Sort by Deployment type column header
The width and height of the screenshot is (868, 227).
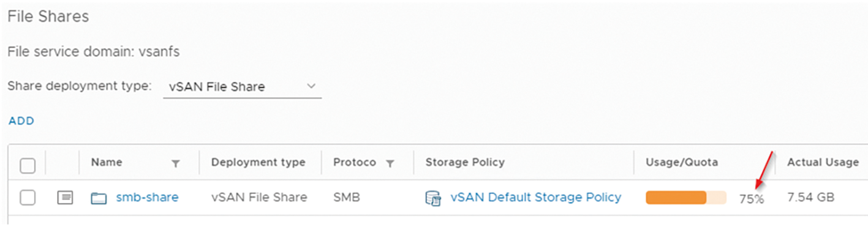click(x=259, y=163)
